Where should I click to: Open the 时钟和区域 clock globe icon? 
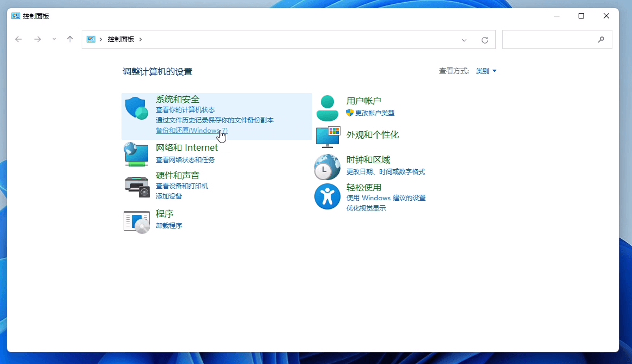coord(327,166)
